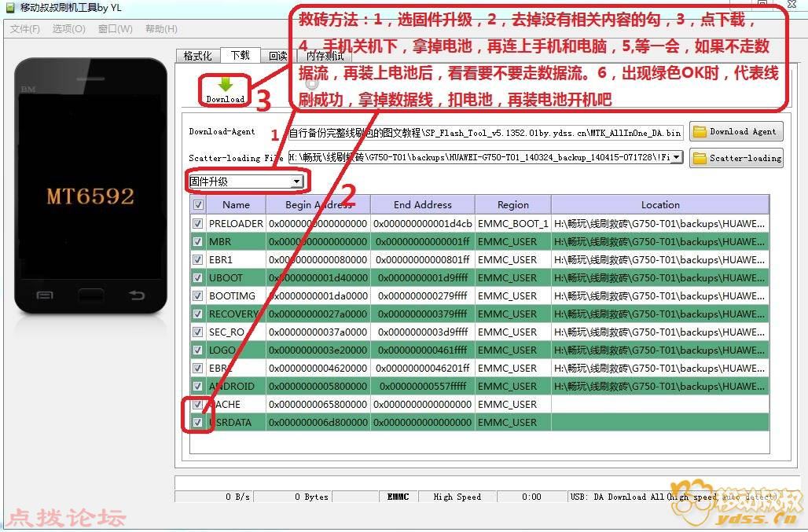This screenshot has width=808, height=532.
Task: Open the 文件(F) menu
Action: tap(24, 29)
